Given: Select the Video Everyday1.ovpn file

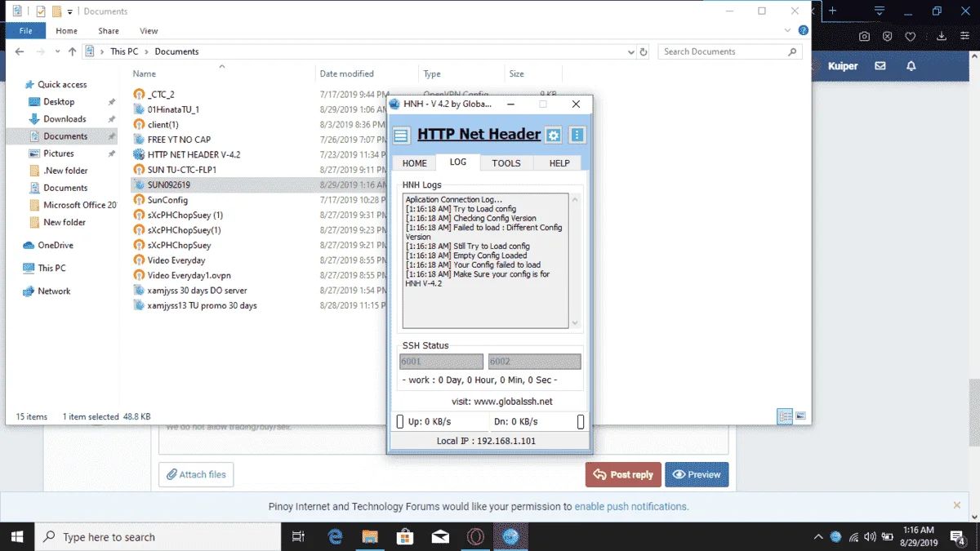Looking at the screenshot, I should pyautogui.click(x=189, y=275).
